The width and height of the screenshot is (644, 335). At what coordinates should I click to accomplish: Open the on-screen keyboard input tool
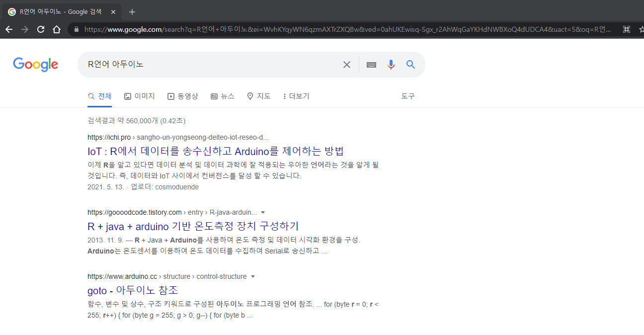pos(371,65)
